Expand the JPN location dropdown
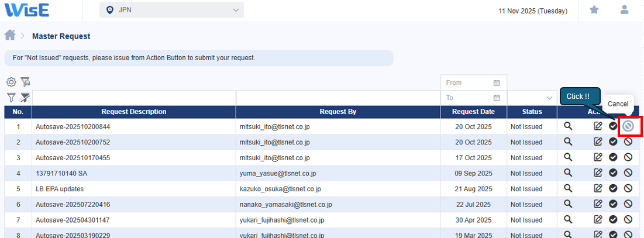644x238 pixels. (x=171, y=10)
